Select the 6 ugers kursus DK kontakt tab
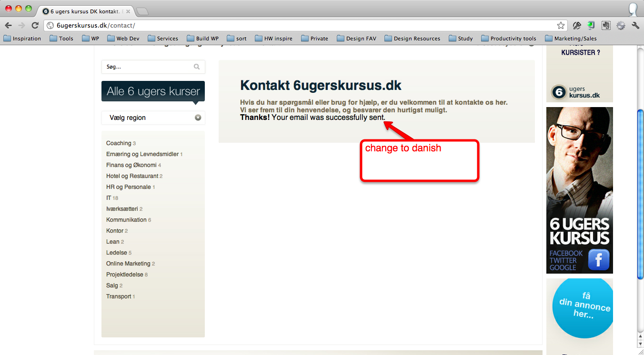The image size is (644, 355). (85, 11)
